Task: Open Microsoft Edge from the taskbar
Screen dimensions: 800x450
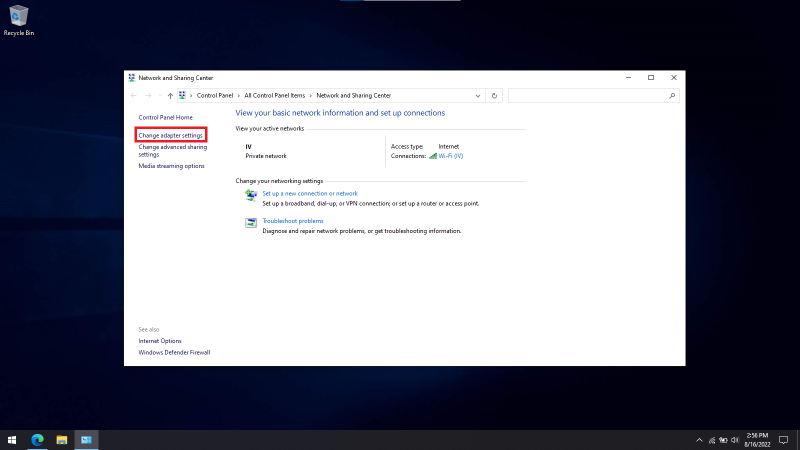Action: click(38, 439)
